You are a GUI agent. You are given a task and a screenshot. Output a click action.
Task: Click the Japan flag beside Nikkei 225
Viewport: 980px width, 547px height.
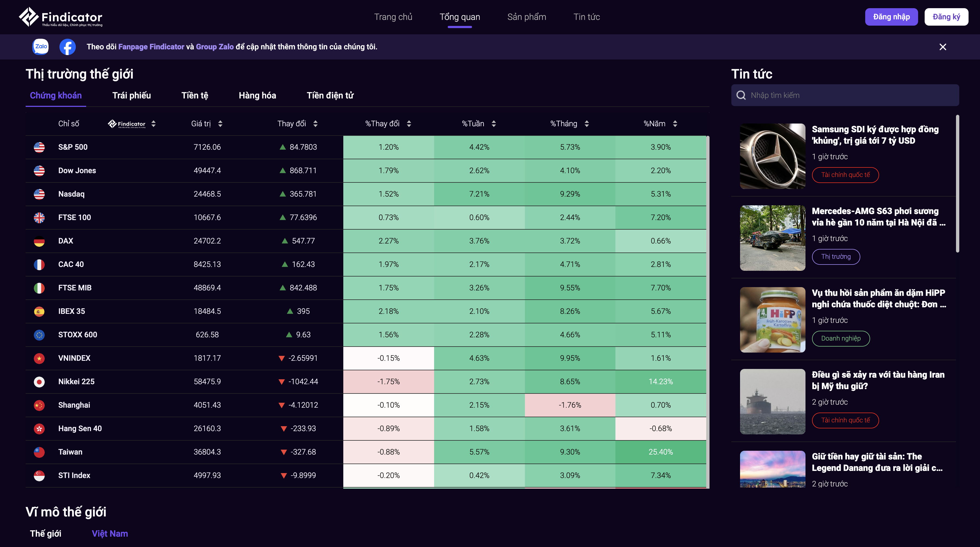click(x=39, y=381)
